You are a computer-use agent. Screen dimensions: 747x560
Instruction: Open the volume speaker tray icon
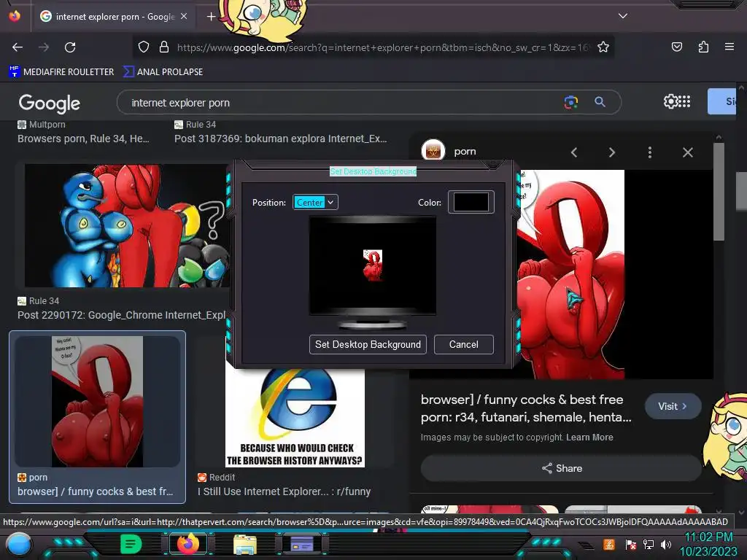pos(666,544)
